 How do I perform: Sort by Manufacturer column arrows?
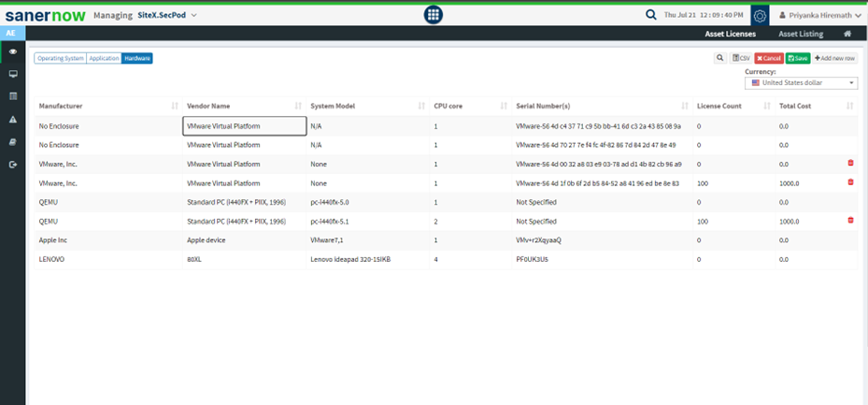[175, 106]
